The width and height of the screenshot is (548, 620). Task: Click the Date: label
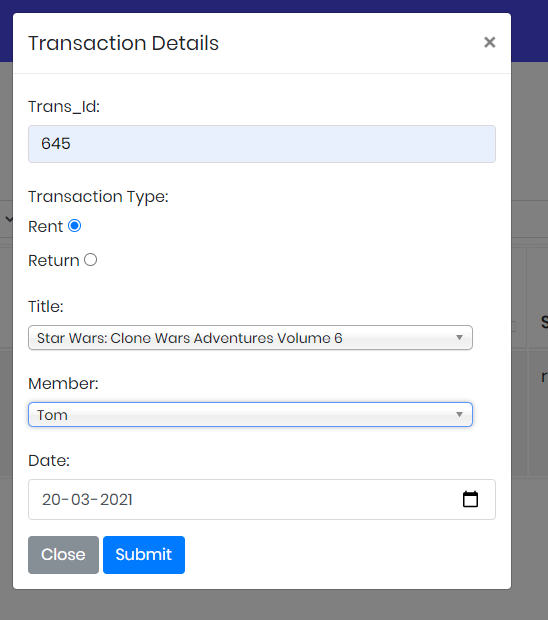49,461
